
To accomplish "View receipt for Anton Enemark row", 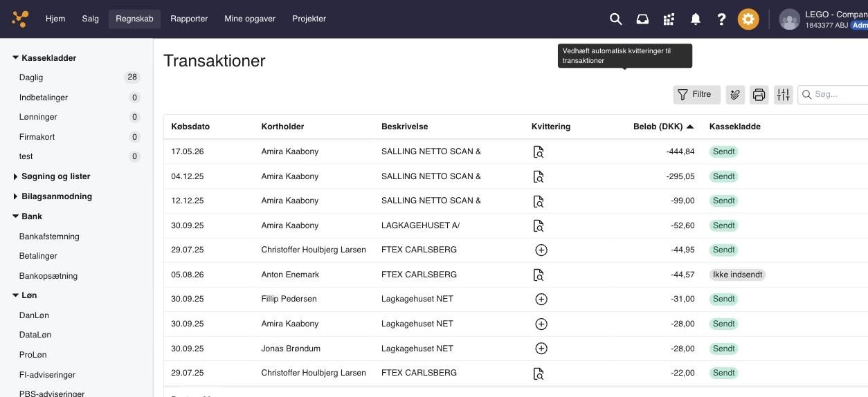I will pyautogui.click(x=539, y=275).
